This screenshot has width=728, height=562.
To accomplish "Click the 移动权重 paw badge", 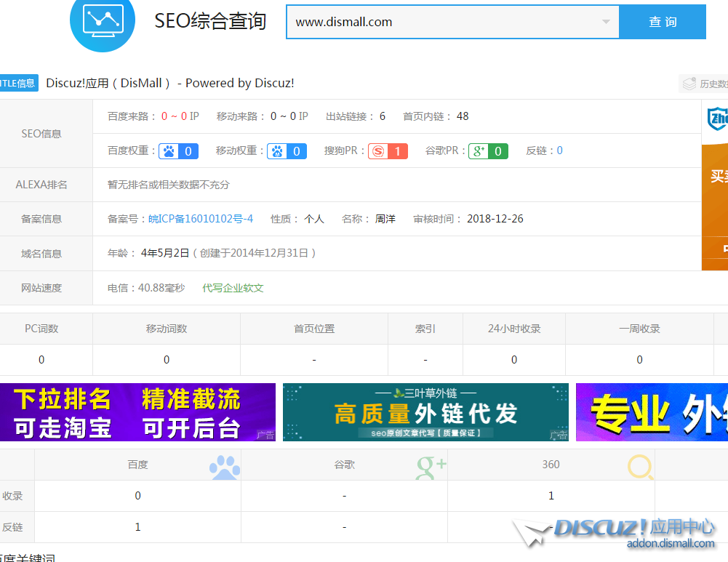I will click(287, 151).
